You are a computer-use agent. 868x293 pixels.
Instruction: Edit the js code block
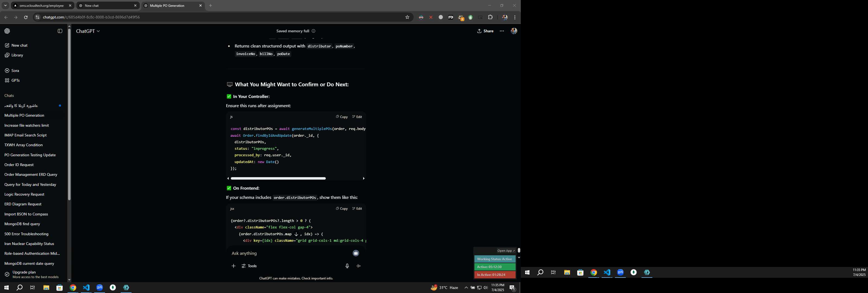point(357,117)
